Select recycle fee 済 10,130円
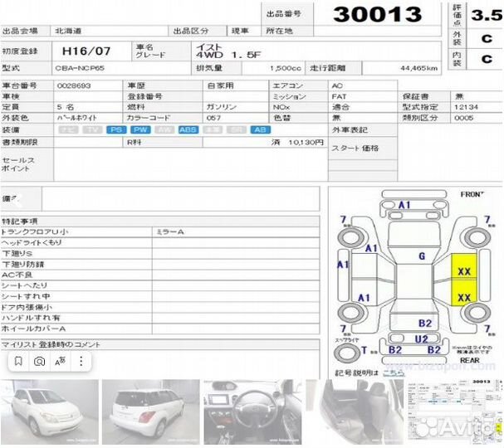Screen dimensions: 504x448 coord(297,142)
